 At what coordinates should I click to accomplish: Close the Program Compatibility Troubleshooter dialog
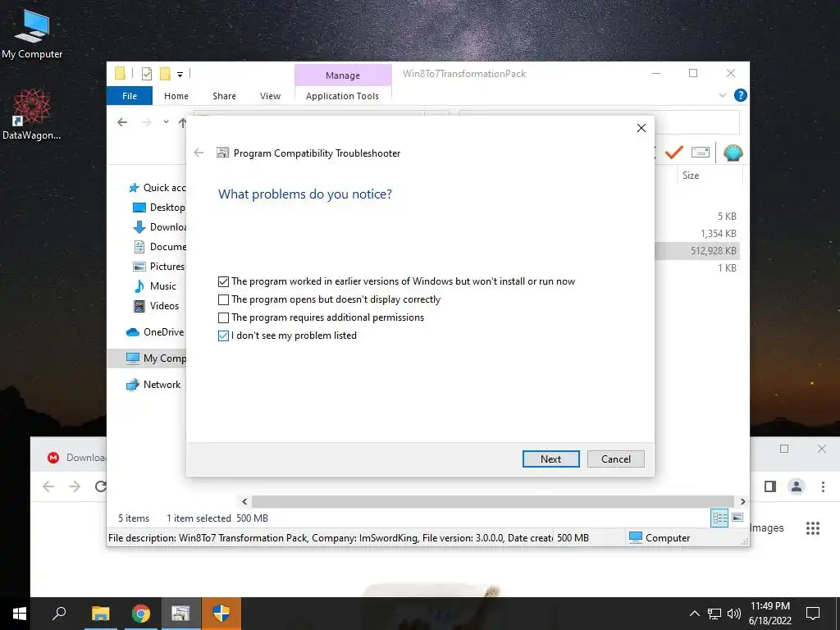641,128
